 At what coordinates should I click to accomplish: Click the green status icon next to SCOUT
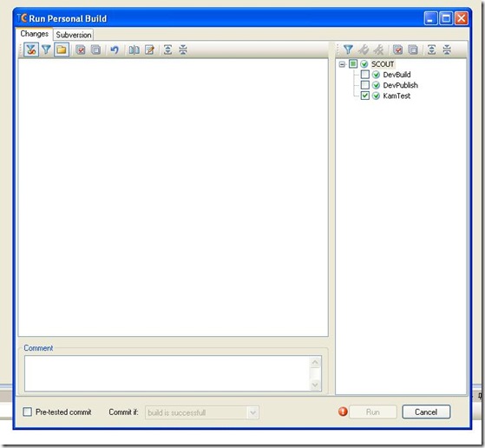point(364,64)
